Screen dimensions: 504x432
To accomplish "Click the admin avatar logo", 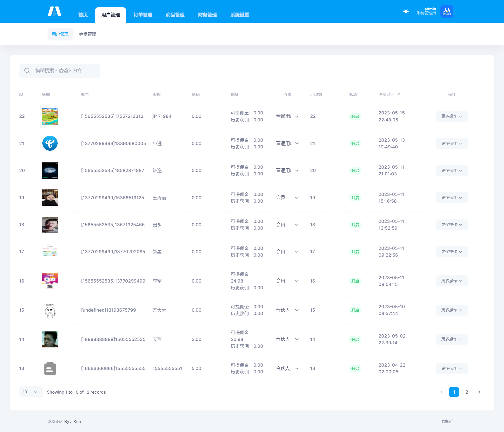I will click(x=447, y=11).
